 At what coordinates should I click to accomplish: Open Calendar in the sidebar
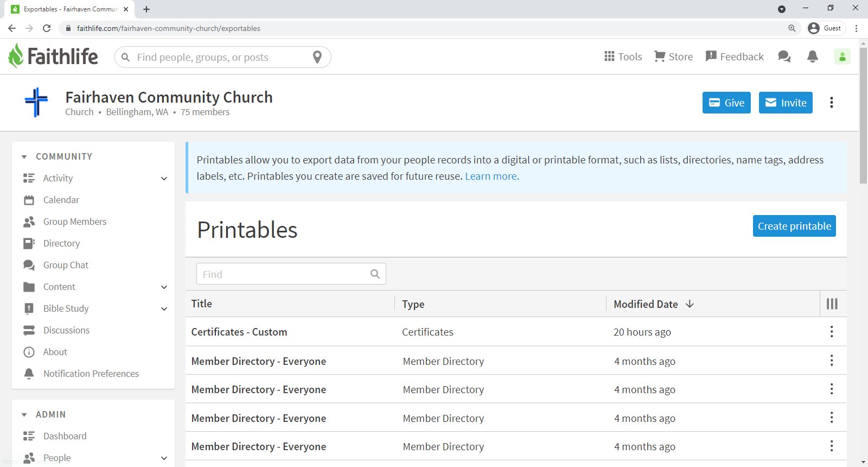point(61,200)
